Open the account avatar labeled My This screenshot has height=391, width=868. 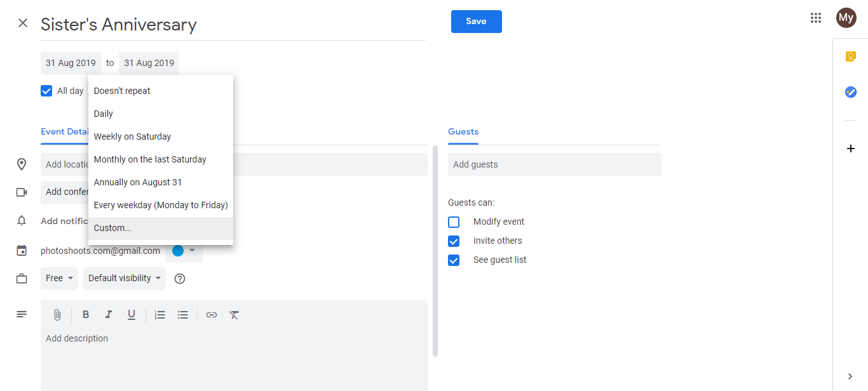pyautogui.click(x=846, y=18)
